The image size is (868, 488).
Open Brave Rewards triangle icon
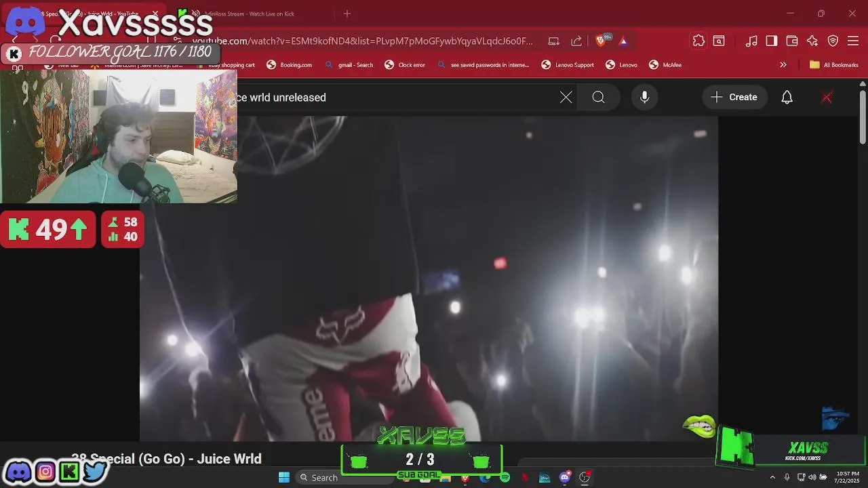click(x=623, y=41)
